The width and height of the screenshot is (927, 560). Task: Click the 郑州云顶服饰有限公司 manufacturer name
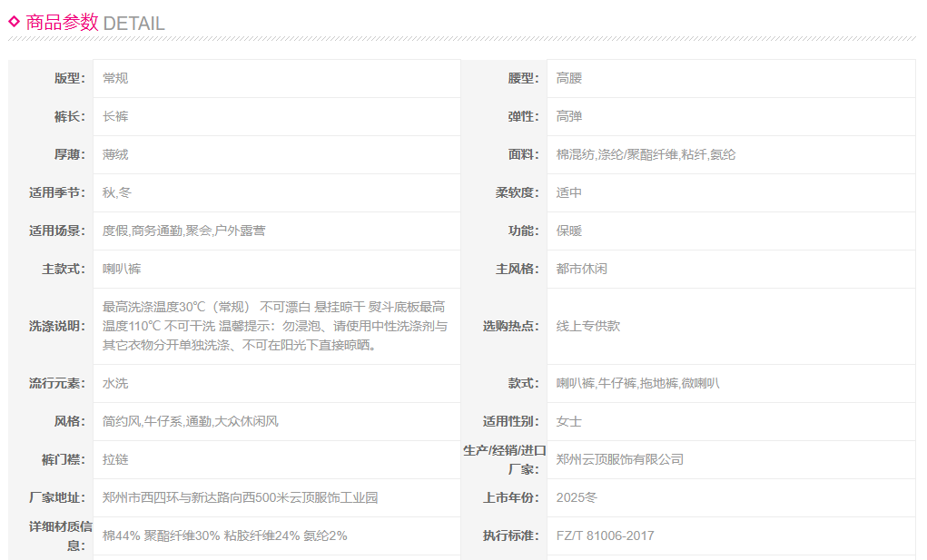tap(620, 459)
